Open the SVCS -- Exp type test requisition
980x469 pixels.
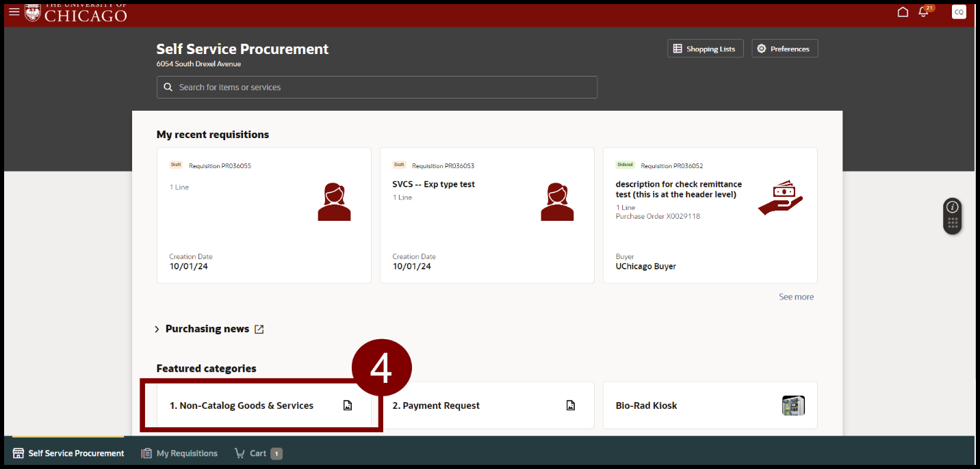[x=487, y=215]
